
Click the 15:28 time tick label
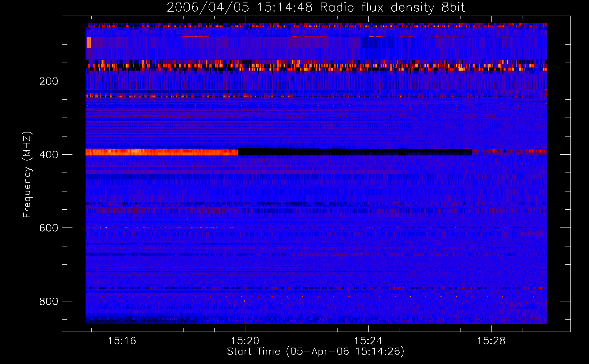[491, 341]
